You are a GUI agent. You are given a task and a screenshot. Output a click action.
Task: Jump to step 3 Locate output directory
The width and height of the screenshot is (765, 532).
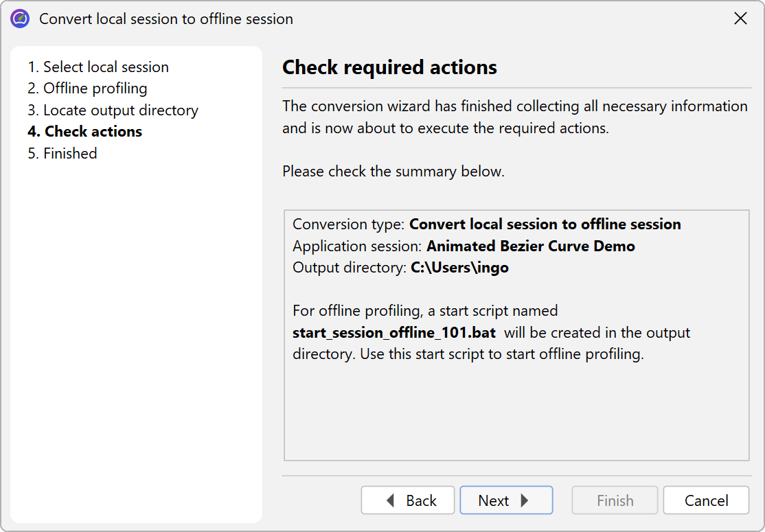point(113,110)
